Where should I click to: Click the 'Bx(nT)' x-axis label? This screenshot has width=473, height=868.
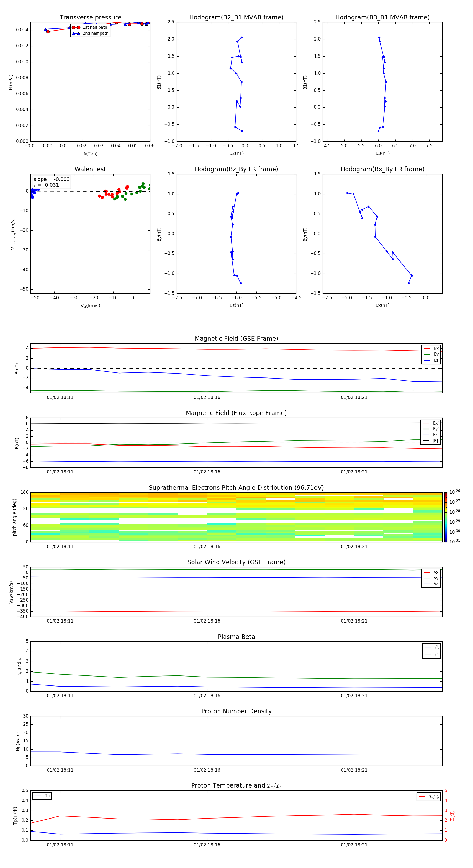click(x=382, y=305)
